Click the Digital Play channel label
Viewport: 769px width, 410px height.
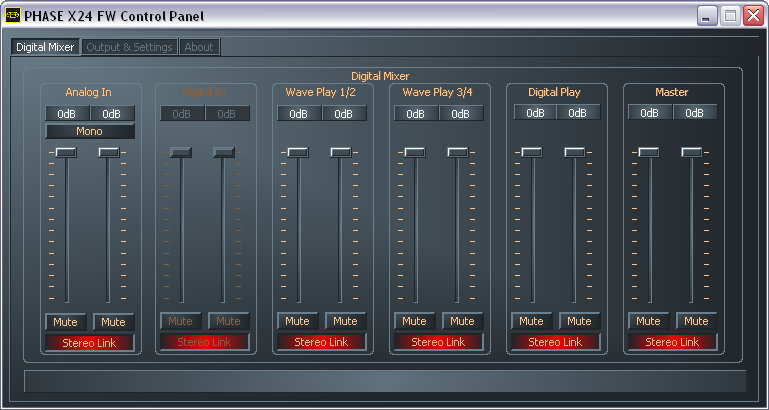(x=554, y=92)
